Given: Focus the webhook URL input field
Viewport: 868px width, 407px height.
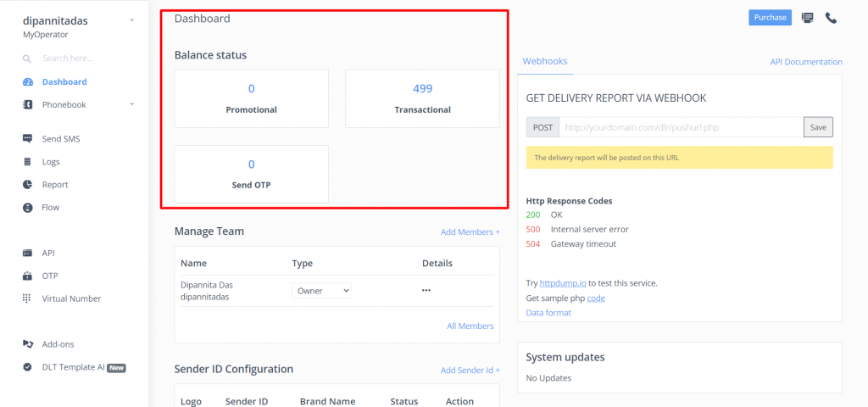Looking at the screenshot, I should pos(682,127).
